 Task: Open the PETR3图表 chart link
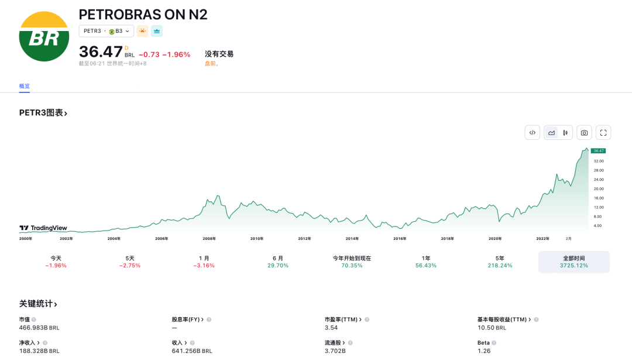[x=43, y=113]
